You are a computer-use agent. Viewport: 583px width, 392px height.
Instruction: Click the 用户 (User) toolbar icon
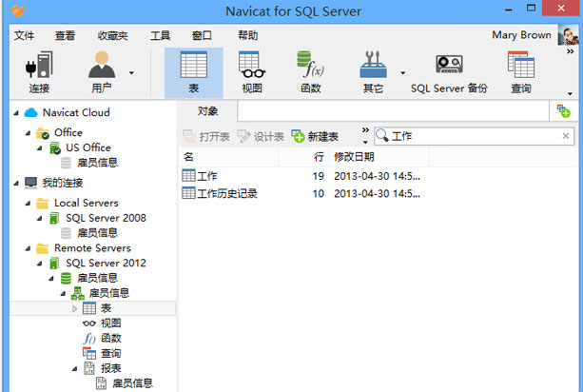click(102, 72)
